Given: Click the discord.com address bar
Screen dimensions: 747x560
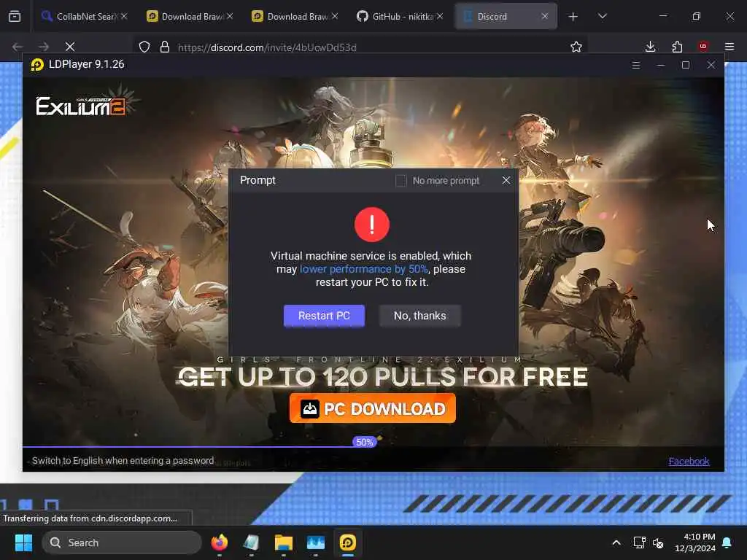Looking at the screenshot, I should (362, 47).
